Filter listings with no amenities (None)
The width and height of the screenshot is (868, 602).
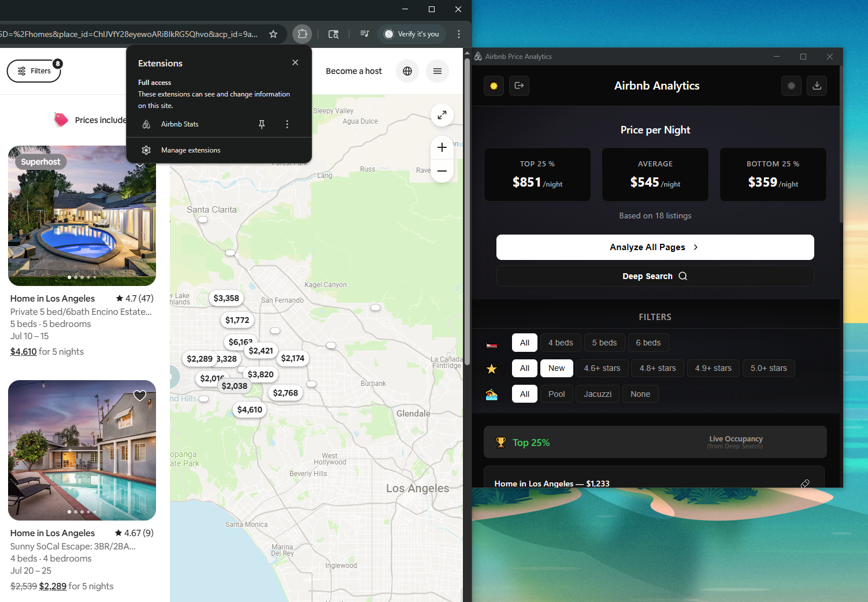640,394
